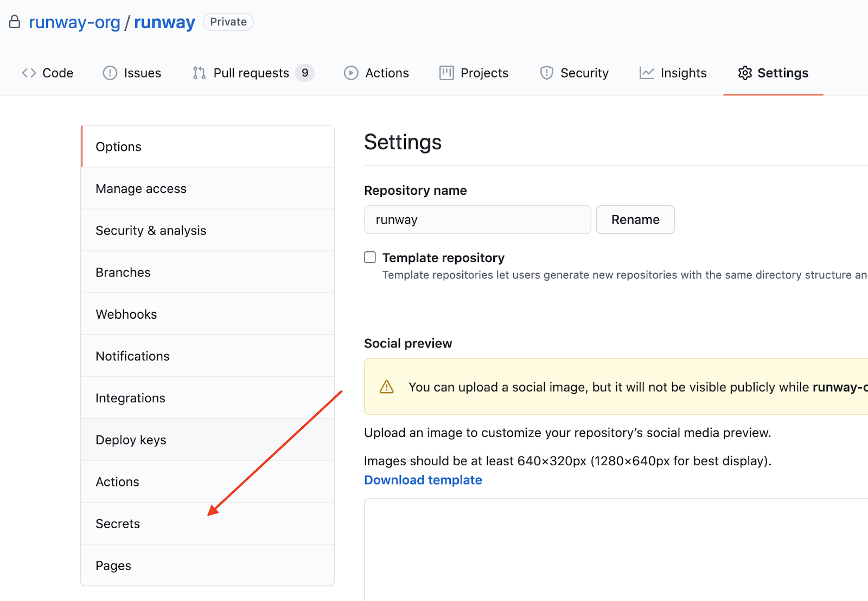Click the Rename button
Screen dimensions: 868x601
click(x=635, y=219)
